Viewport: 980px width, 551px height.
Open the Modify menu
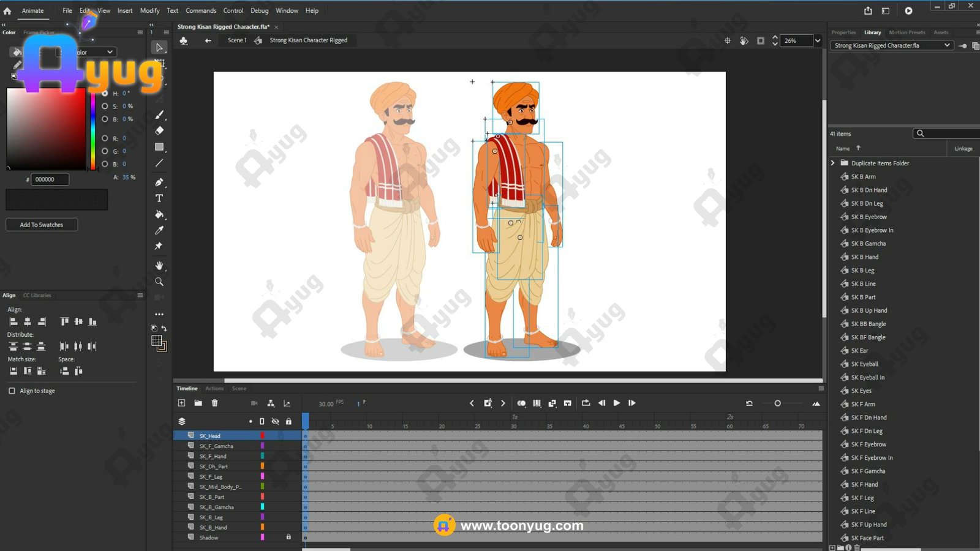[149, 10]
